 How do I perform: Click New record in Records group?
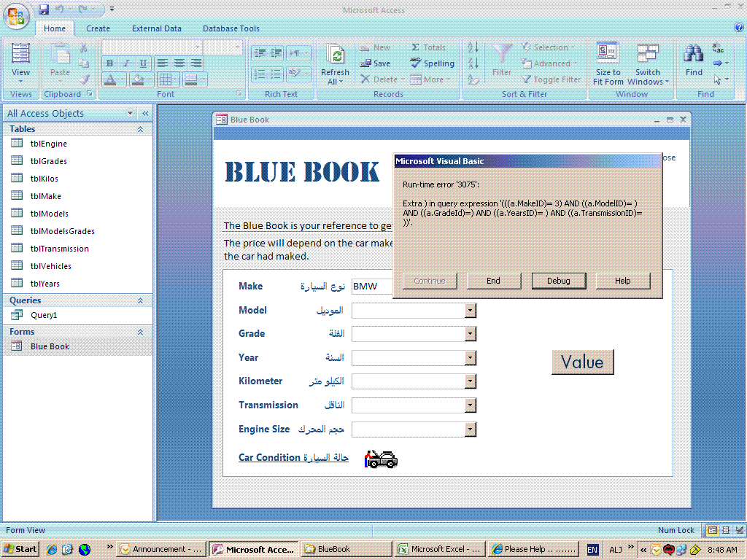376,47
